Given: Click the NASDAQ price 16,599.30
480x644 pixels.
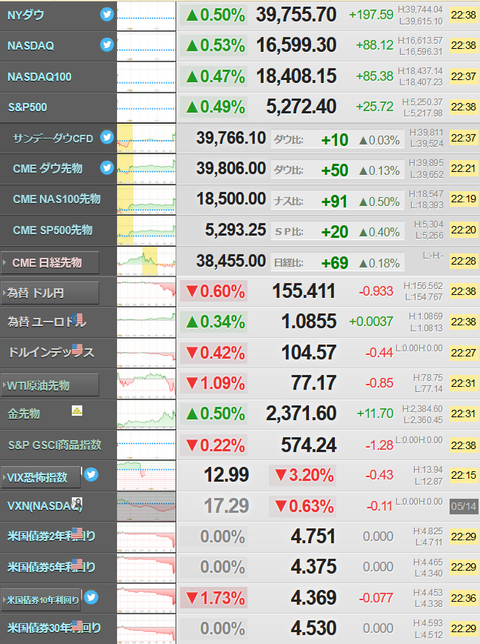Looking at the screenshot, I should tap(296, 46).
